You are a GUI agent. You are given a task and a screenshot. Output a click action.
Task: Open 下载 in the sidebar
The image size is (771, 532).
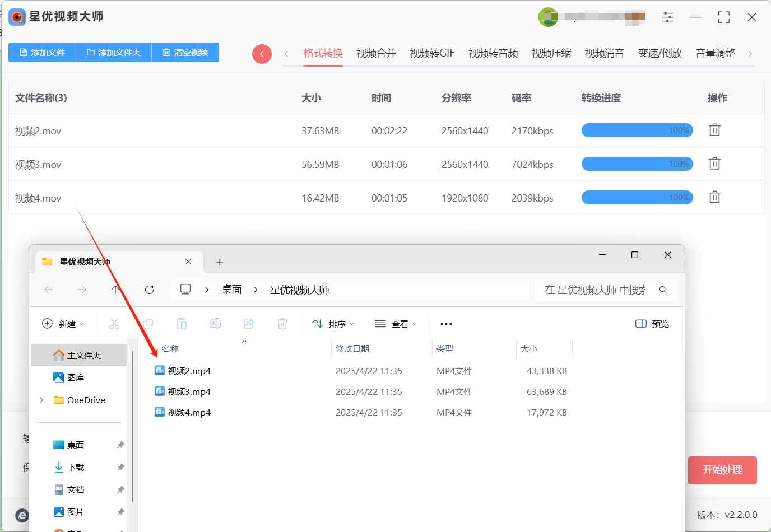tap(76, 467)
